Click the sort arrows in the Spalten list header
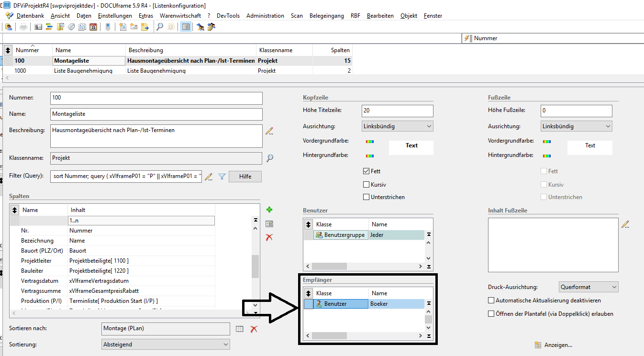This screenshot has height=356, width=644. click(14, 210)
